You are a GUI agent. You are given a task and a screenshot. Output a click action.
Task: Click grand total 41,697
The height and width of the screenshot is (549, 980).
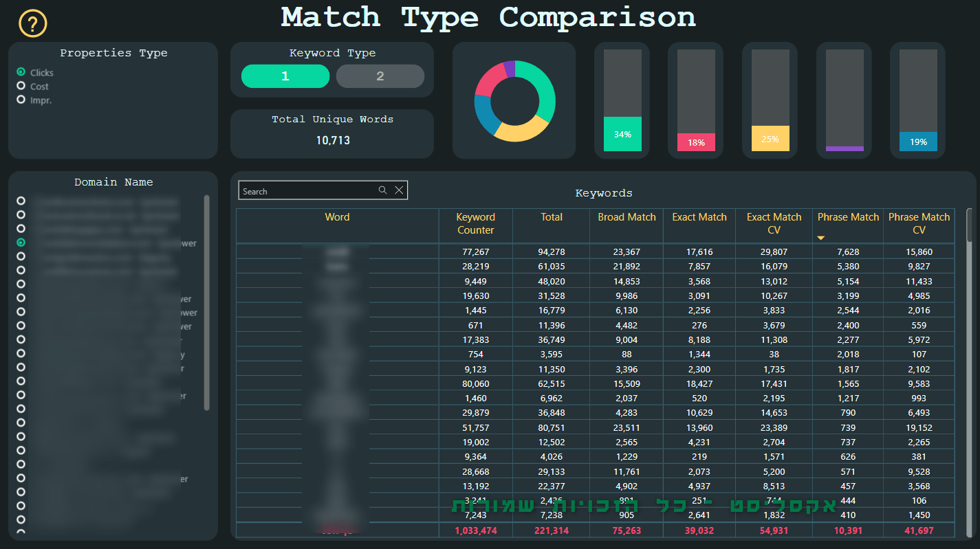pos(919,530)
